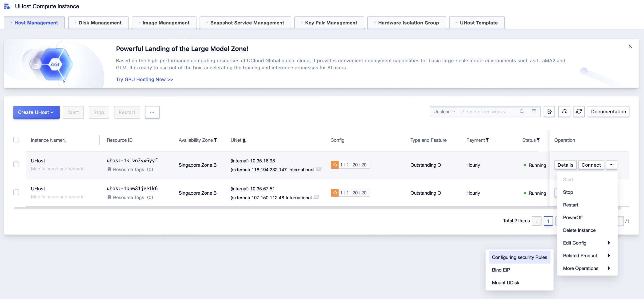The height and width of the screenshot is (299, 644).
Task: Select Delete Instance menu entry
Action: (586, 231)
